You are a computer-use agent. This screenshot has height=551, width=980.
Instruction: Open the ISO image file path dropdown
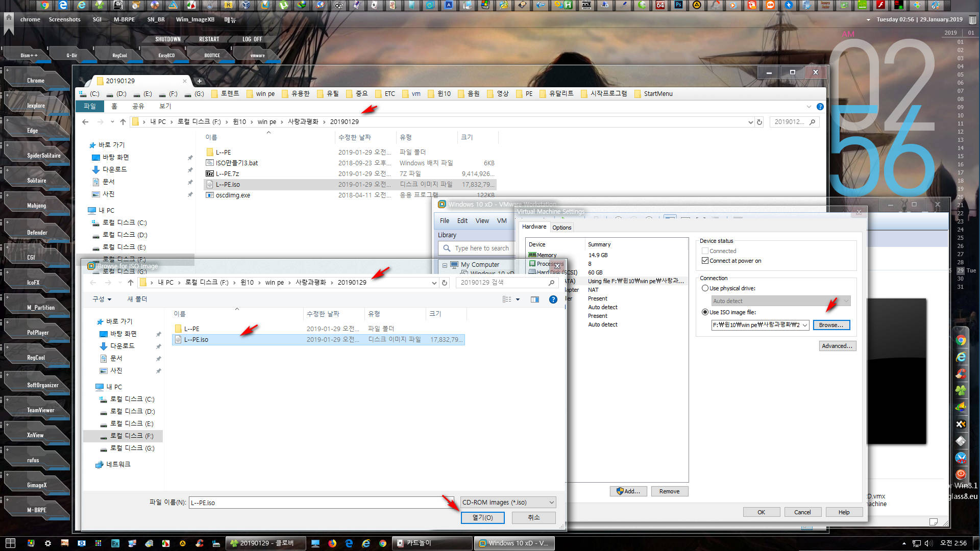[805, 325]
